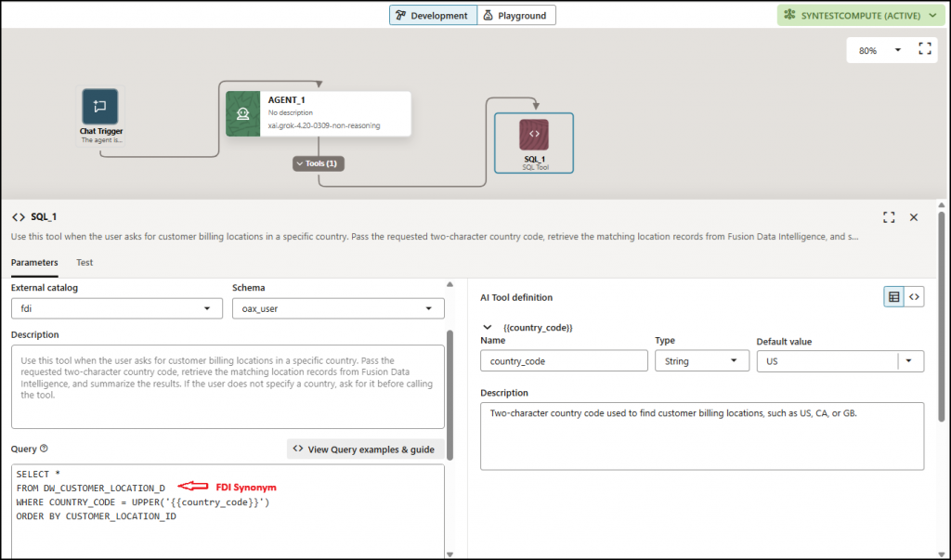Open the Development mode tab
This screenshot has height=560, width=951.
433,15
